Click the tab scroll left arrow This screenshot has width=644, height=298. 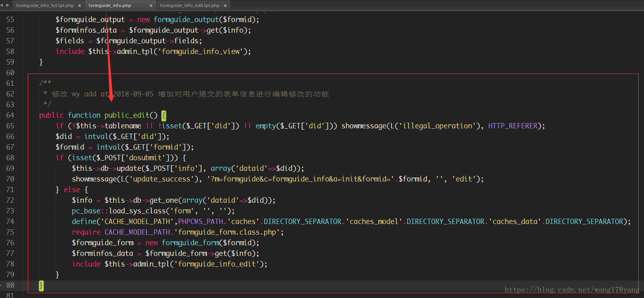click(x=2, y=5)
